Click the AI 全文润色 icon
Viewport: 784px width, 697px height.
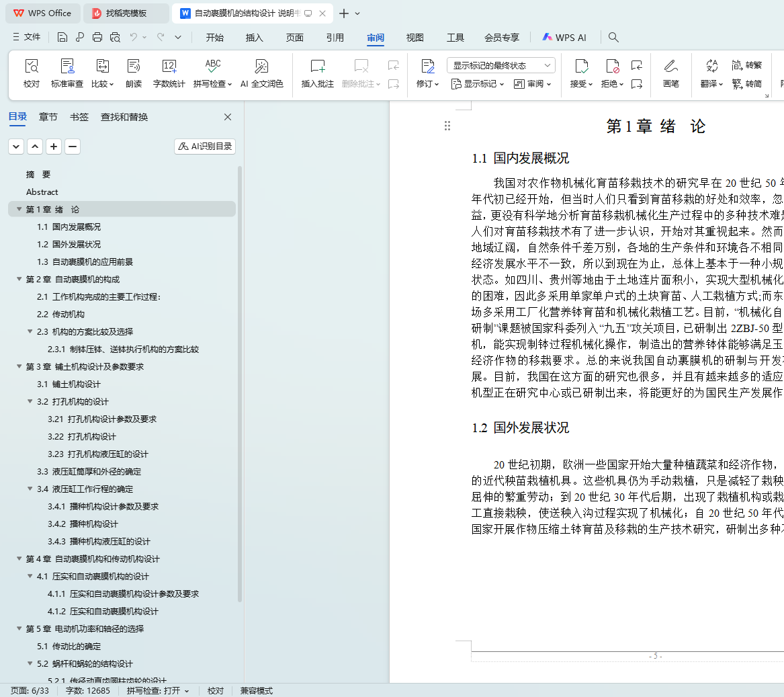point(261,73)
